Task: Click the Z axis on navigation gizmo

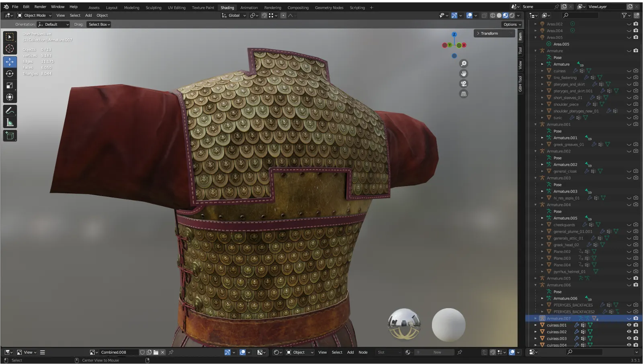Action: coord(454,35)
